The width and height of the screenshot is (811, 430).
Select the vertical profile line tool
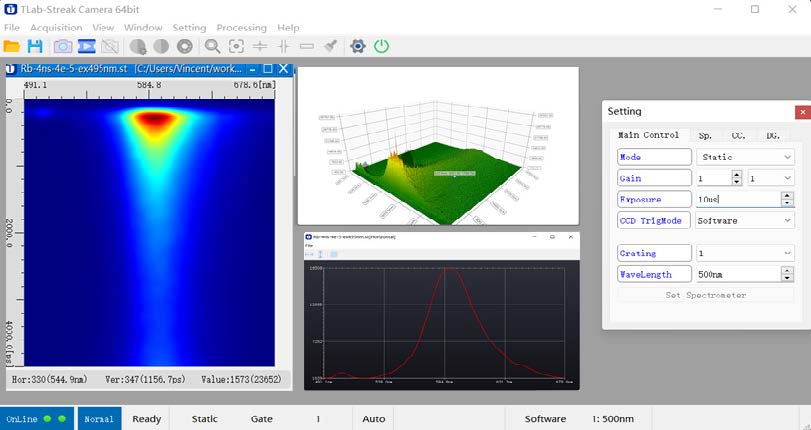[x=284, y=46]
